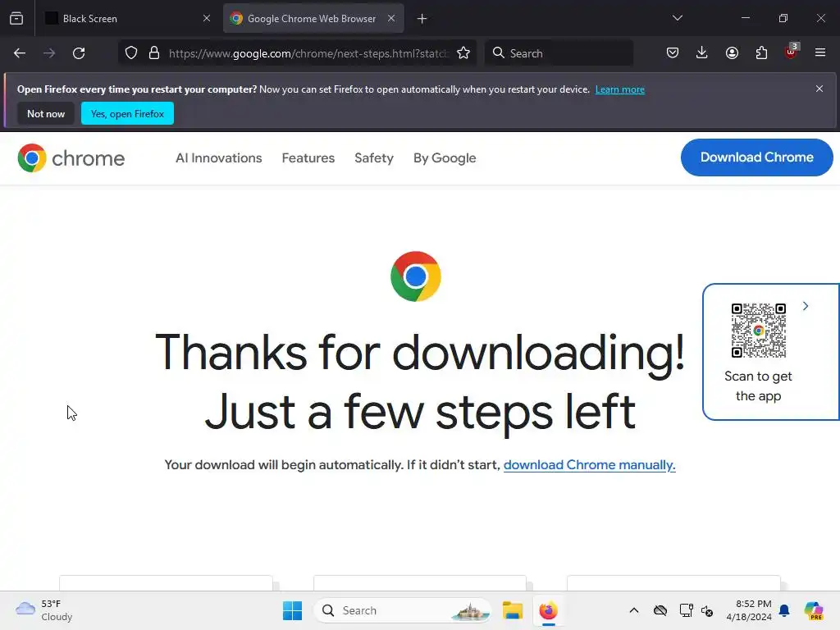Open File Explorer from taskbar
This screenshot has height=630, width=840.
(512, 610)
